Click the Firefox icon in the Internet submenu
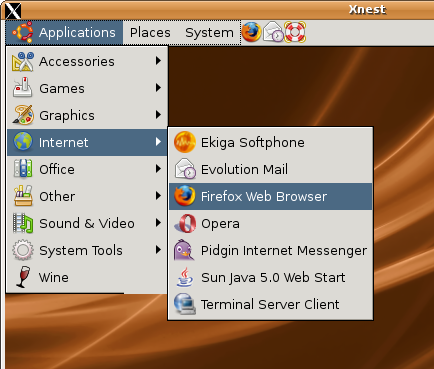Image resolution: width=434 pixels, height=369 pixels. point(185,196)
